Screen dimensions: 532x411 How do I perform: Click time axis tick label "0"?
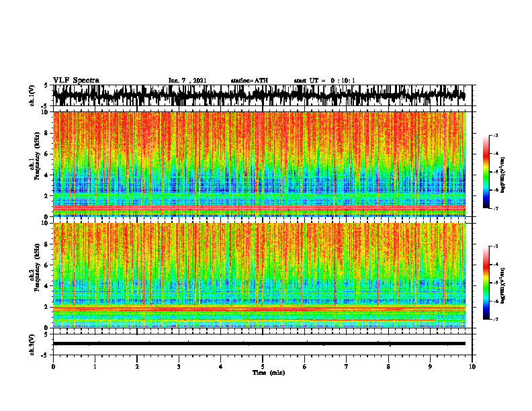click(x=53, y=367)
